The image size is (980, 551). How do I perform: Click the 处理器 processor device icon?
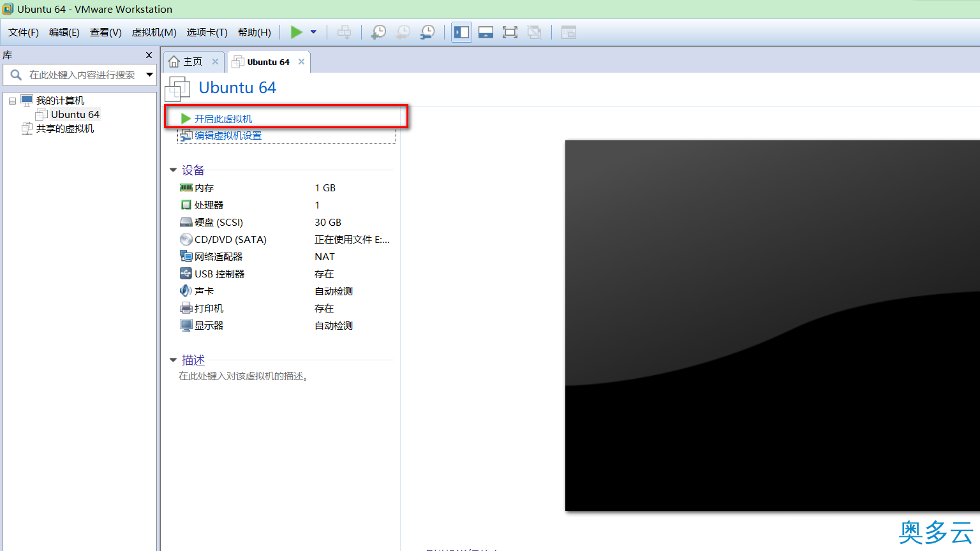[186, 205]
